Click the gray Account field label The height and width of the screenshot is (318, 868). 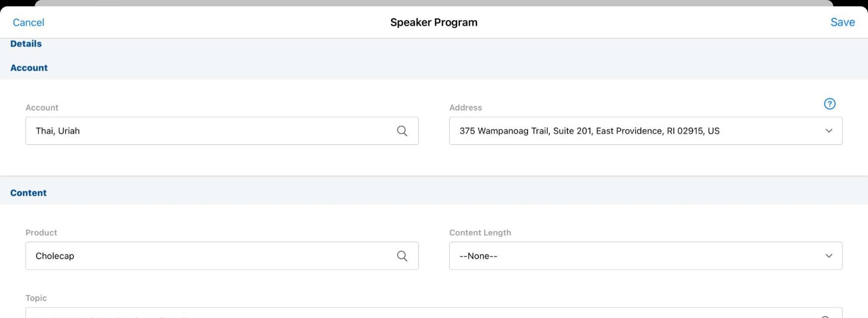(42, 108)
